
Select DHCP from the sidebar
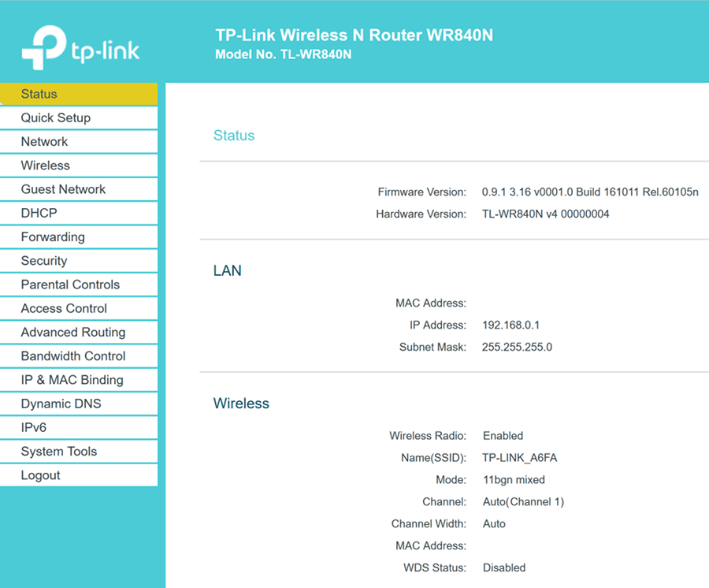tap(79, 213)
